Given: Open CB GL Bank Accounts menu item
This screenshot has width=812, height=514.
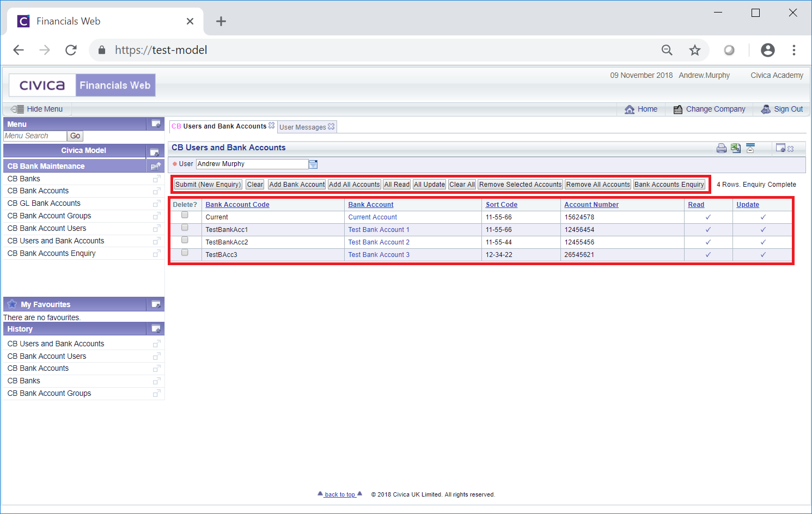Looking at the screenshot, I should (44, 204).
